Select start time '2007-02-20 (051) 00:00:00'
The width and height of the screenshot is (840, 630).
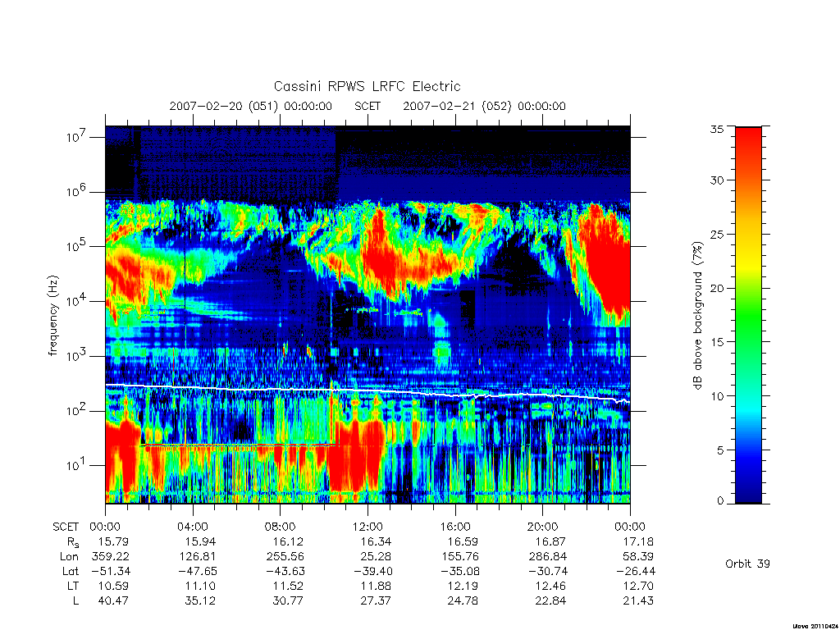(251, 106)
